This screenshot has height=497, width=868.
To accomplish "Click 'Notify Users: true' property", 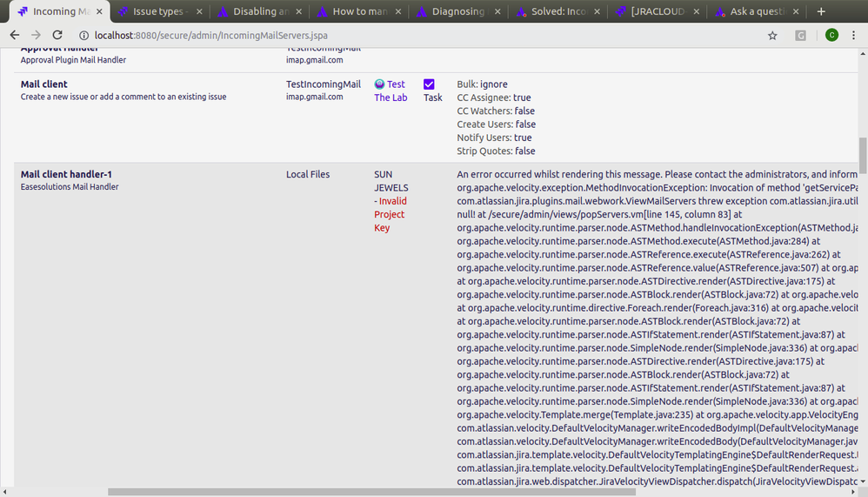I will click(494, 138).
